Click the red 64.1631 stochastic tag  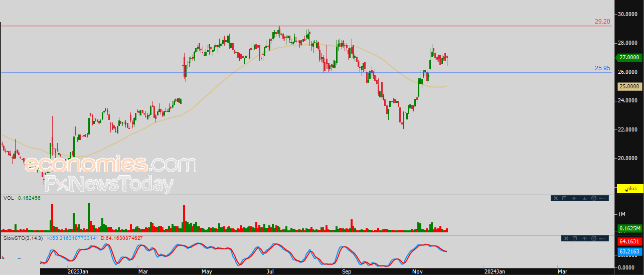click(x=629, y=241)
